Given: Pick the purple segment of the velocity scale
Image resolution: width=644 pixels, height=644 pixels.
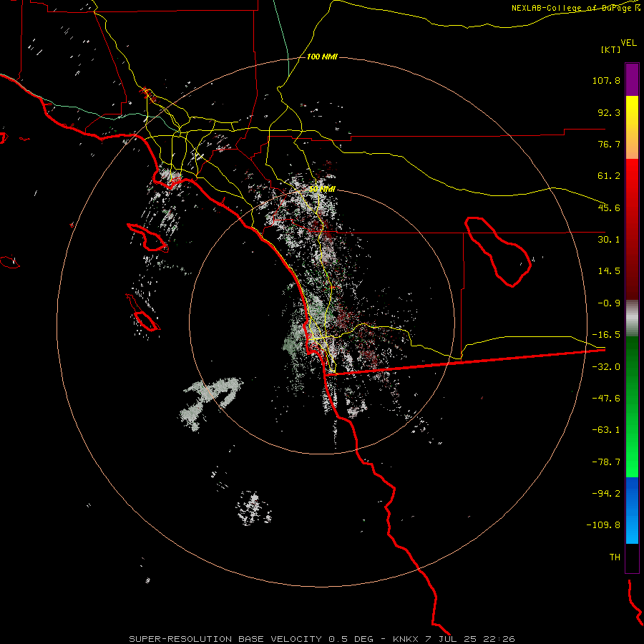Looking at the screenshot, I should tap(632, 79).
